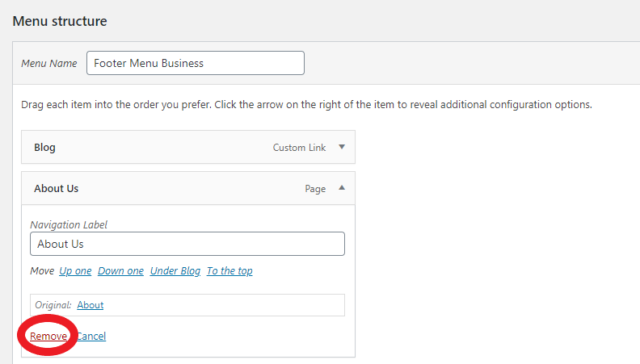Click the To the top link
640x364 pixels.
point(229,271)
